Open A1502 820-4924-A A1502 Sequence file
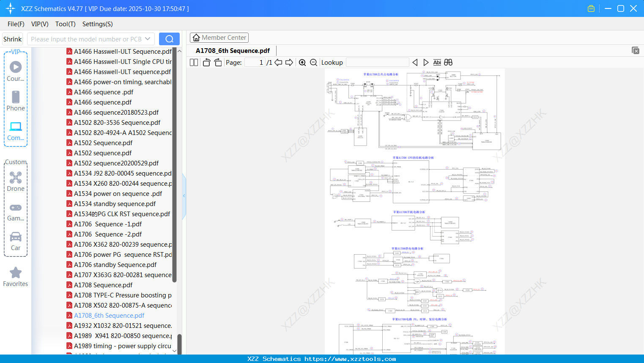 click(119, 133)
